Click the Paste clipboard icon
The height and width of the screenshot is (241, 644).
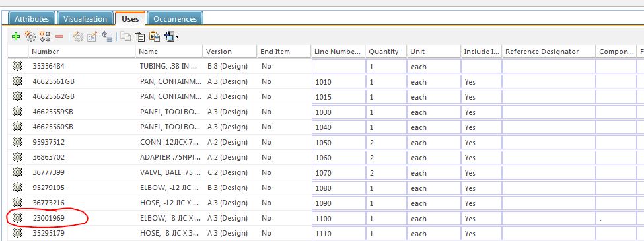tap(139, 36)
